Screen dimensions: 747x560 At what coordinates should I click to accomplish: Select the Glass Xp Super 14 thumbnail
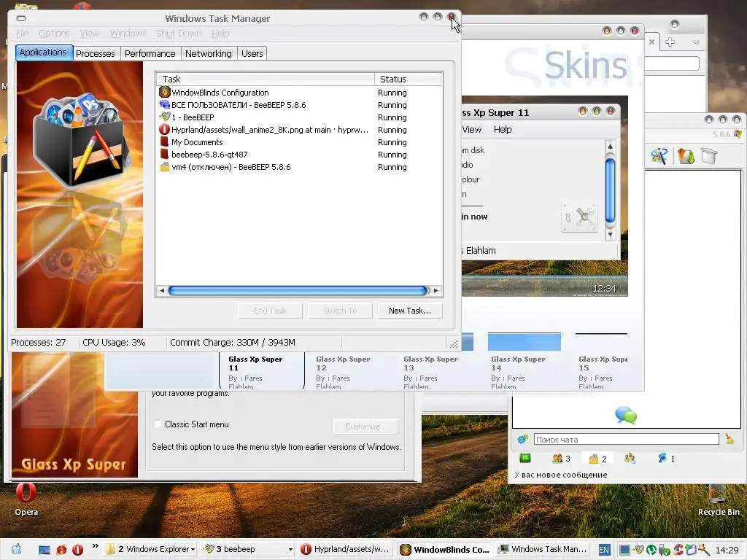(524, 342)
